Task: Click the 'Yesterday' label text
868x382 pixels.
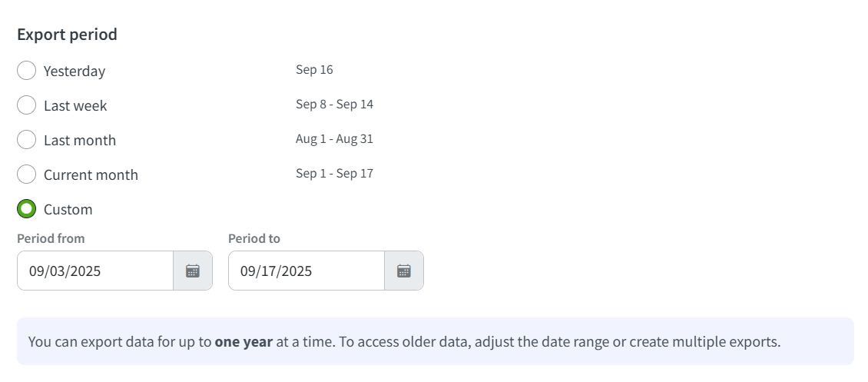Action: coord(75,71)
